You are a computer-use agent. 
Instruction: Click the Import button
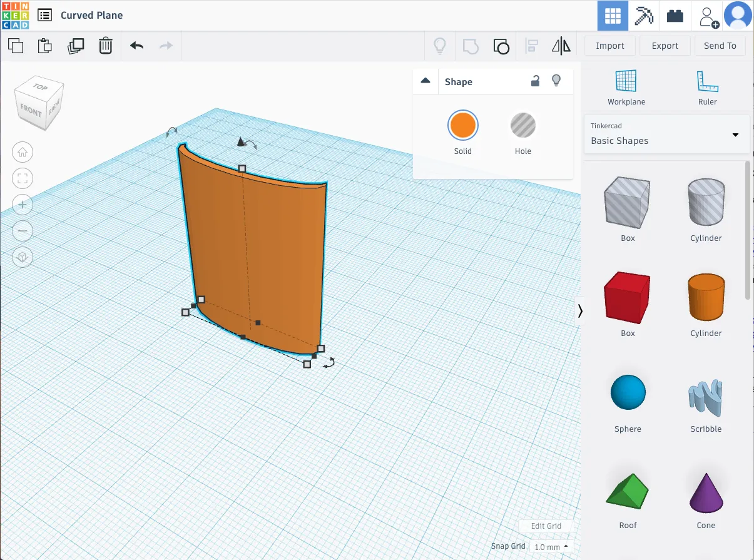click(x=610, y=46)
